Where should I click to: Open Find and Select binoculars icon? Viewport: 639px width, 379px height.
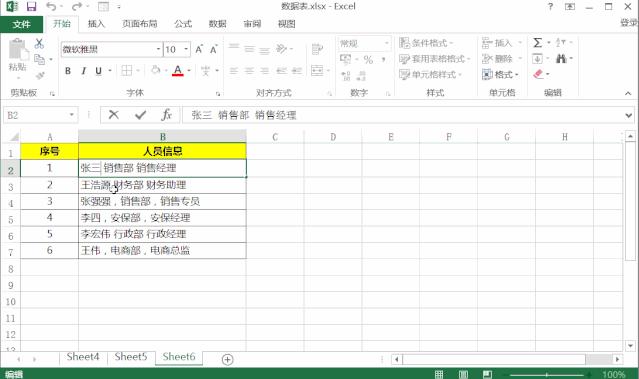tap(561, 59)
